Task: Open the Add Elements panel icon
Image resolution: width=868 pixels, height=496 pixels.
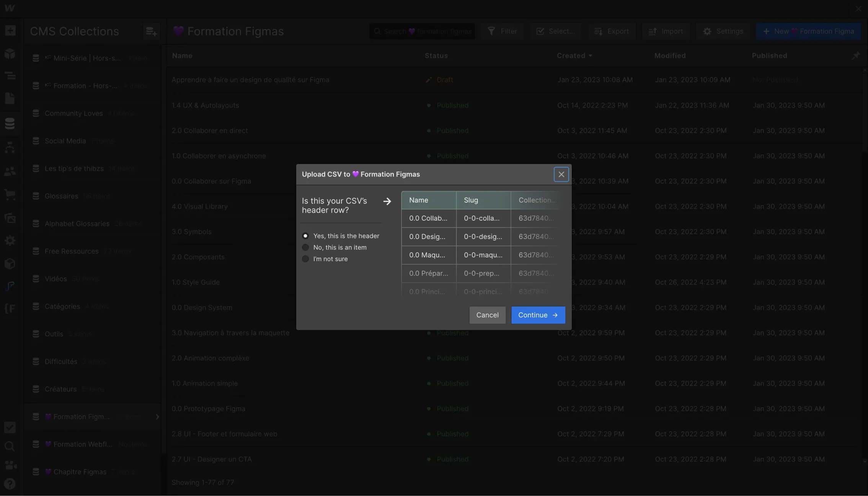Action: tap(10, 30)
